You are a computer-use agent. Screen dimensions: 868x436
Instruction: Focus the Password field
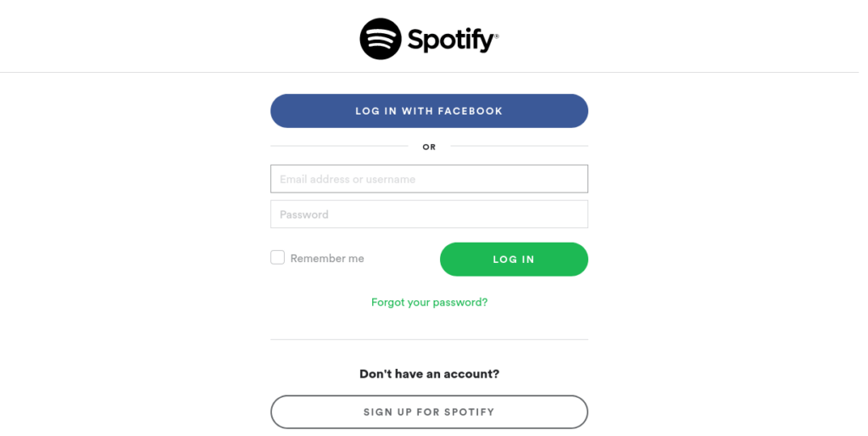coord(429,215)
